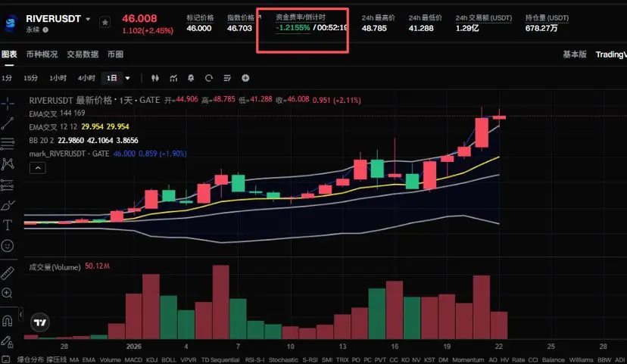The height and width of the screenshot is (364, 627).
Task: Click the 2026 label on time axis
Action: [133, 347]
